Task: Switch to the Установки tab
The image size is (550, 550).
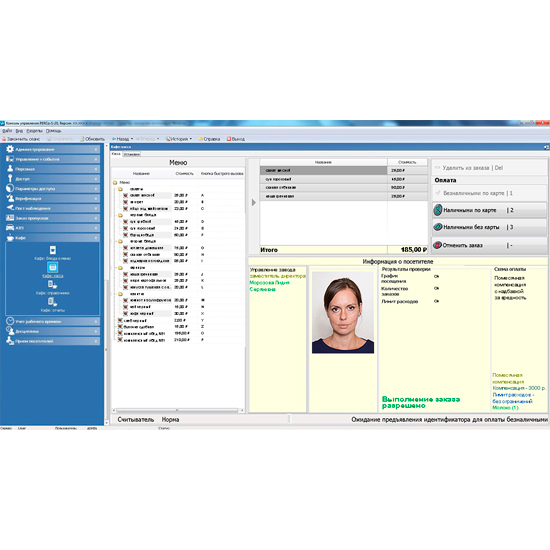Action: click(x=132, y=154)
